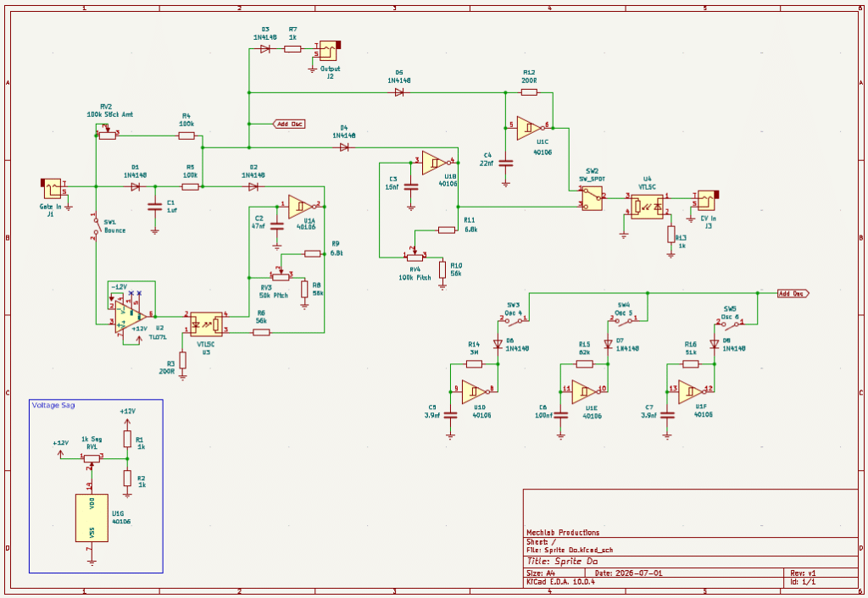Click the R2 1k resistor symbol
Image resolution: width=868 pixels, height=598 pixels.
coord(127,478)
